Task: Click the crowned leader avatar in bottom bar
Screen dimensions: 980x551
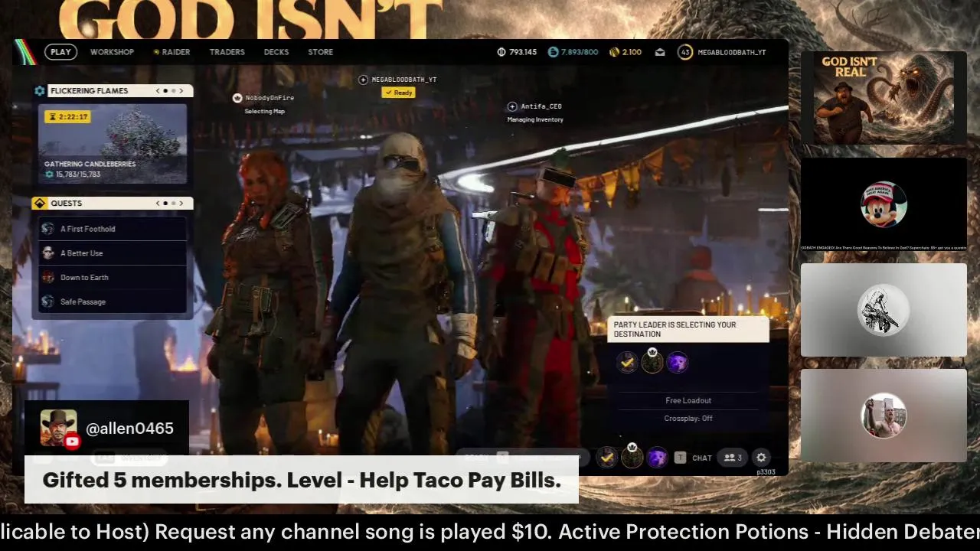Action: [x=632, y=458]
